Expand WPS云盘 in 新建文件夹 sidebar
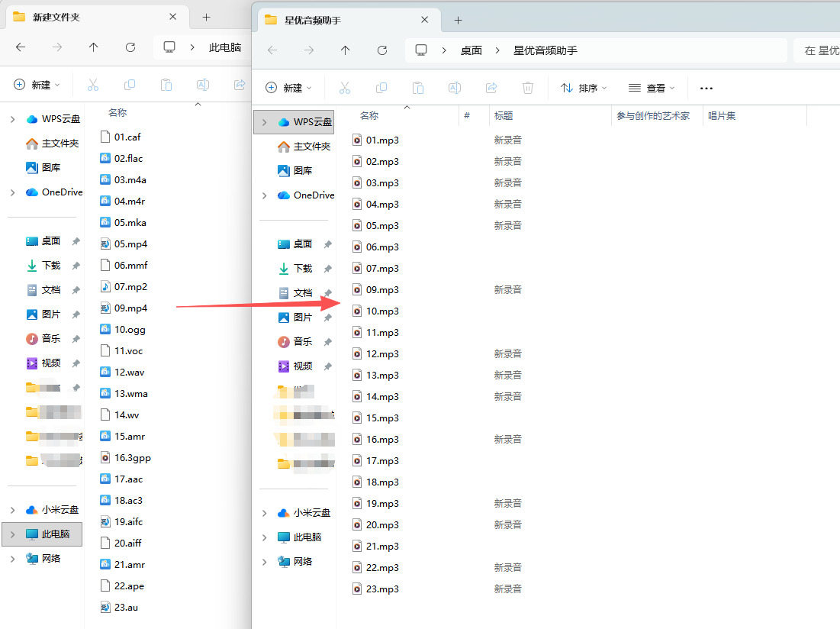Screen dimensions: 840x629 [x=12, y=119]
